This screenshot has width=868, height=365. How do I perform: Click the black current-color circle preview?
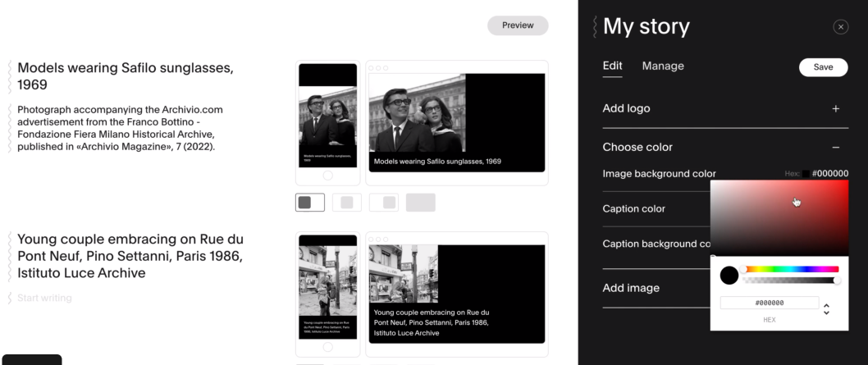[729, 275]
